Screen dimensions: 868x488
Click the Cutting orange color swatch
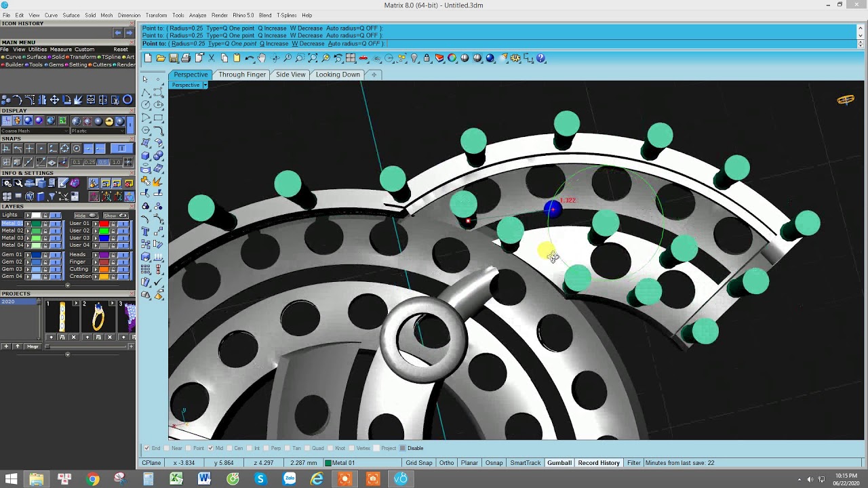tap(104, 269)
